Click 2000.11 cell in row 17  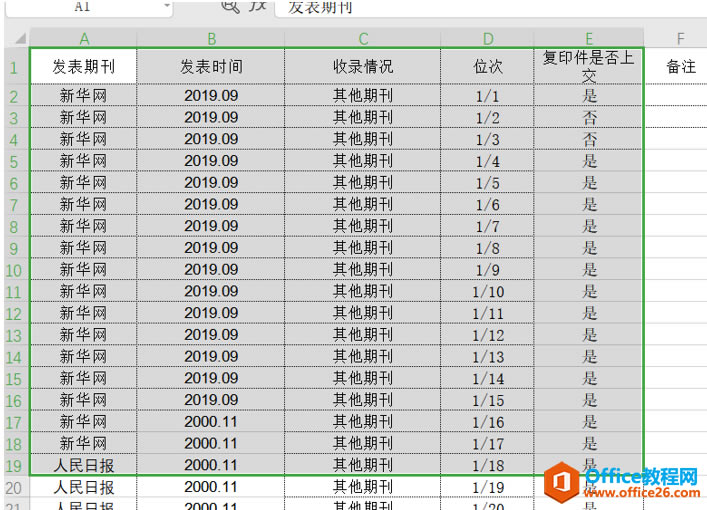tap(211, 422)
